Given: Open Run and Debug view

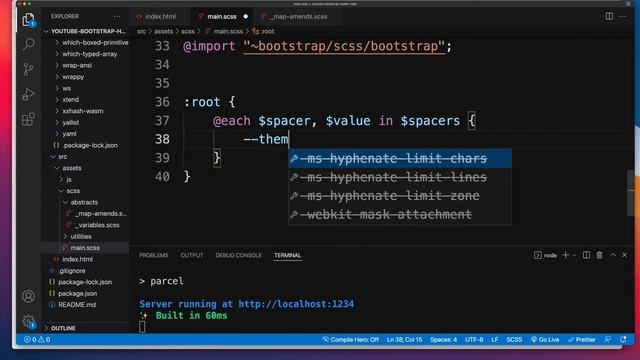Looking at the screenshot, I should (28, 94).
